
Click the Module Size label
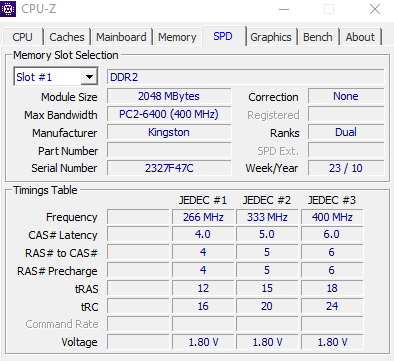[x=69, y=97]
